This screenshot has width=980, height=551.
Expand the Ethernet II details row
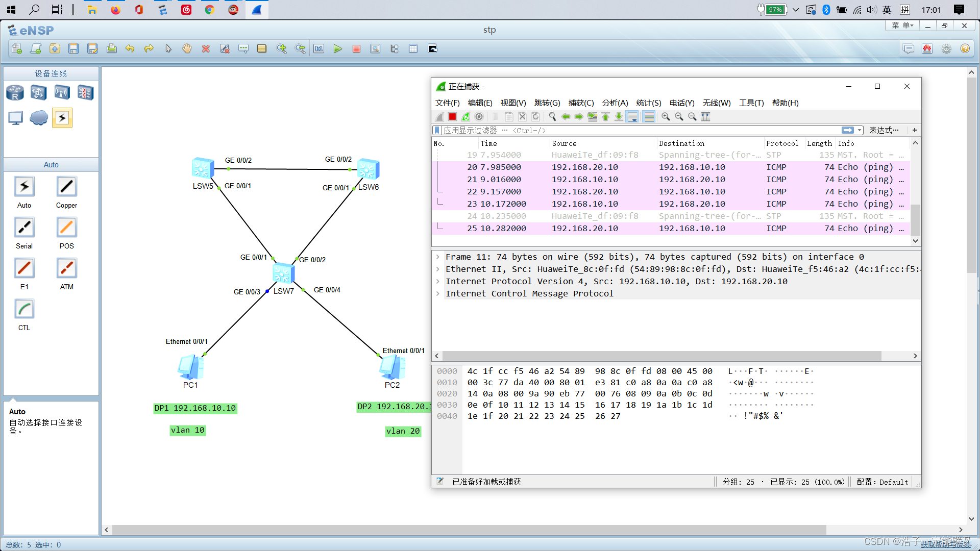438,269
